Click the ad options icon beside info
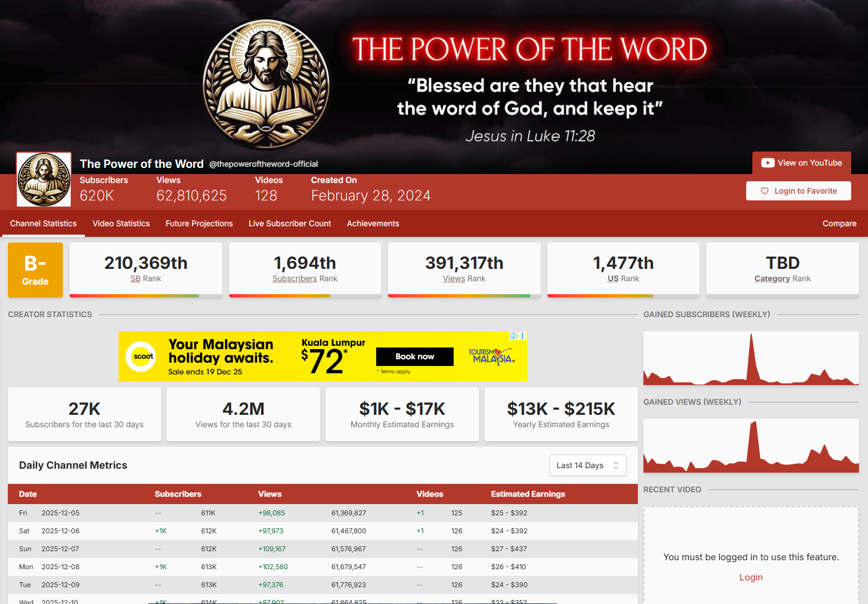This screenshot has width=868, height=604. pyautogui.click(x=523, y=336)
